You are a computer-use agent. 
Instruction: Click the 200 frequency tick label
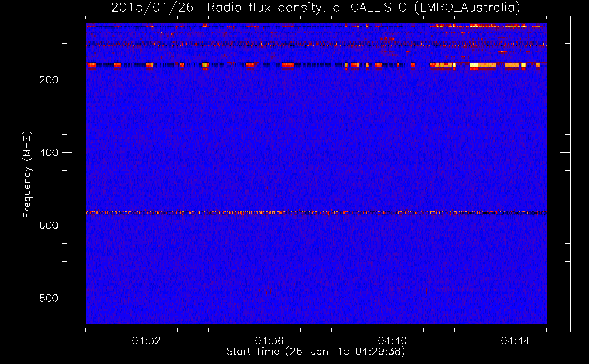[49, 80]
